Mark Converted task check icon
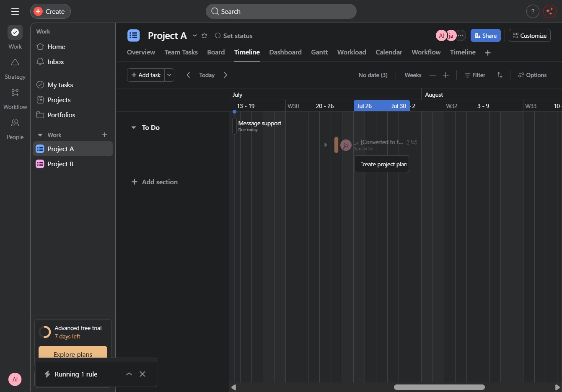This screenshot has height=392, width=562. click(356, 143)
